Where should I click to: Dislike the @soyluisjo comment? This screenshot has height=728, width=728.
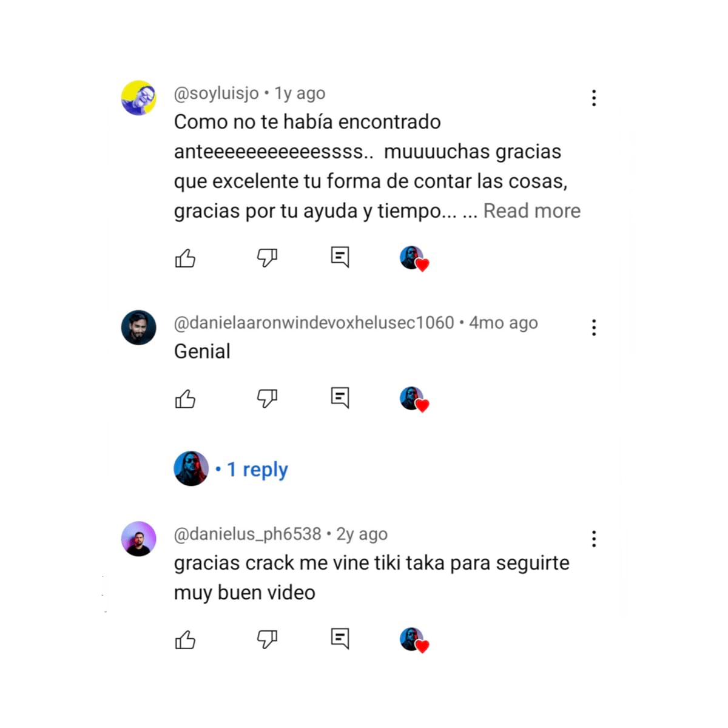click(x=267, y=258)
